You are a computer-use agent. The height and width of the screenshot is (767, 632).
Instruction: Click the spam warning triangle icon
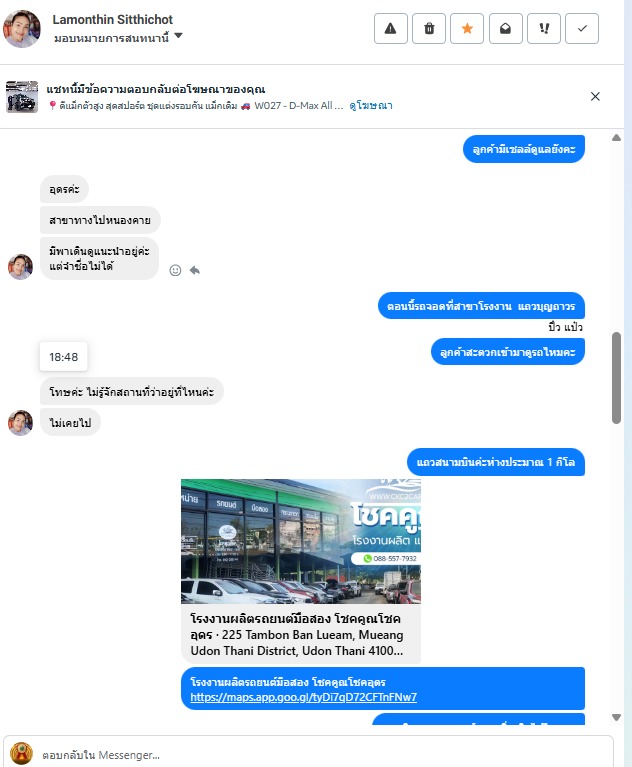tap(390, 28)
